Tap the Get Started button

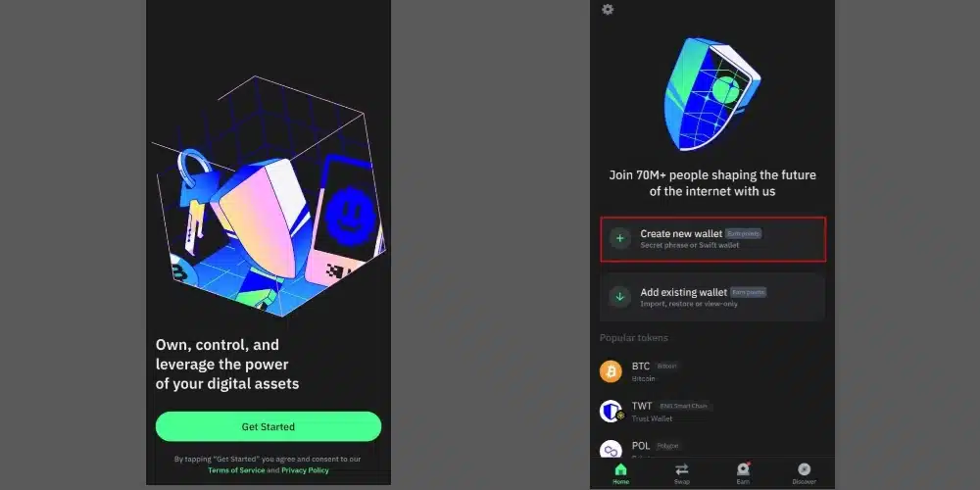(269, 427)
